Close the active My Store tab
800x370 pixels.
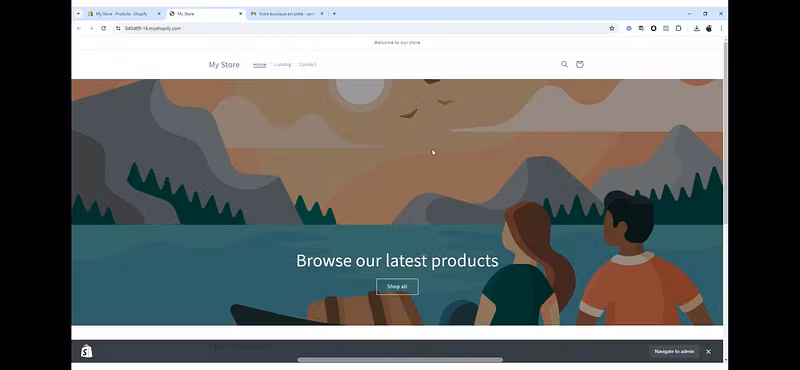[x=241, y=14]
